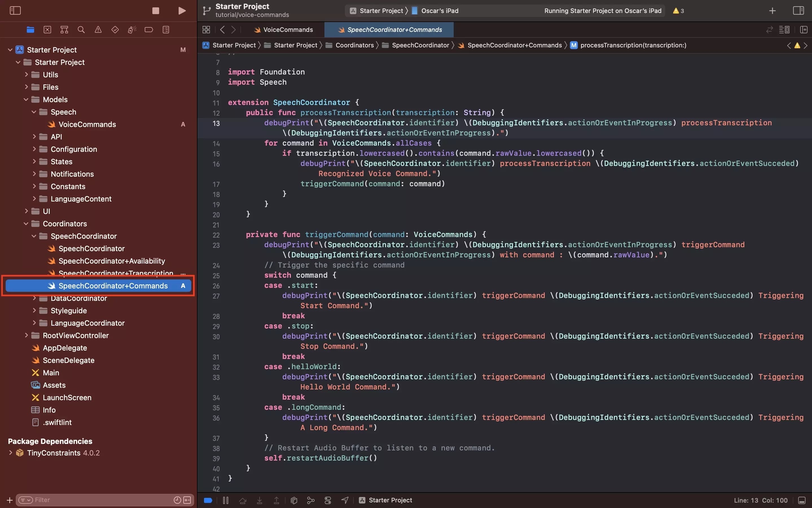
Task: Open the Source Control navigator icon
Action: (47, 30)
